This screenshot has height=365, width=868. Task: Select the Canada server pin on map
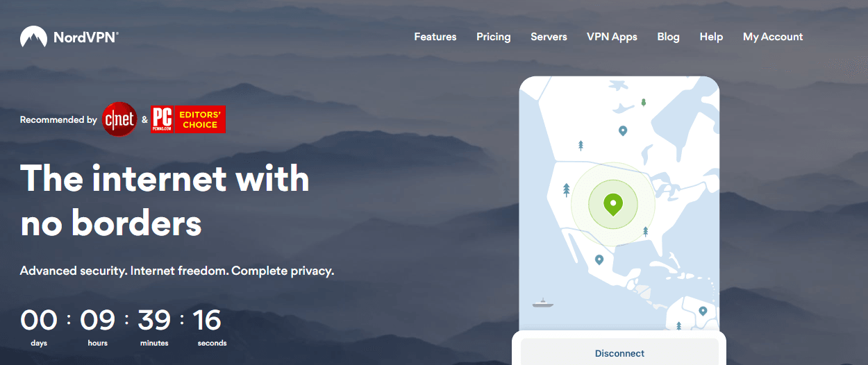click(623, 130)
